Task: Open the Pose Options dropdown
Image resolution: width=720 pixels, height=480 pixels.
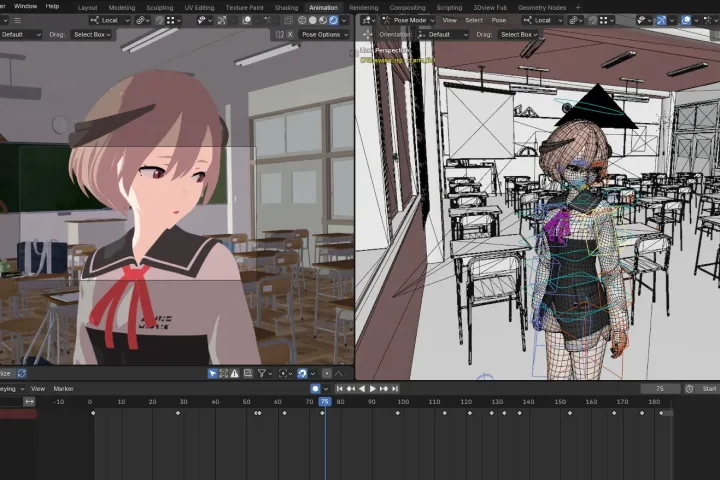Action: pyautogui.click(x=325, y=34)
